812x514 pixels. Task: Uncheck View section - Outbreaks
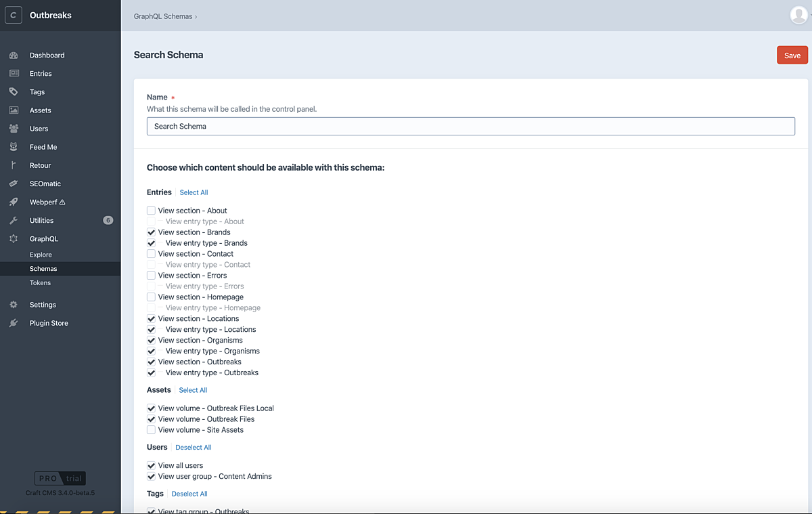pyautogui.click(x=151, y=362)
